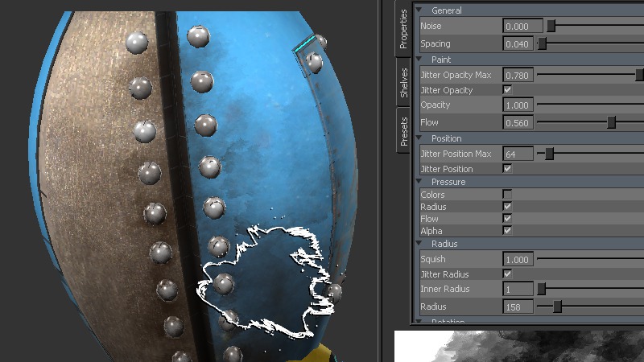644x362 pixels.
Task: Disable the Jitter Opacity checkbox
Action: point(508,89)
